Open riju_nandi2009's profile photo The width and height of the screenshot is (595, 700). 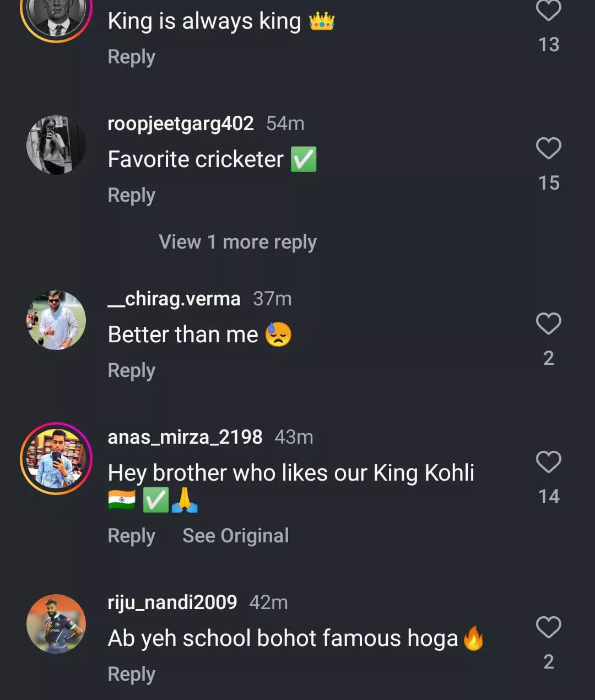(56, 624)
